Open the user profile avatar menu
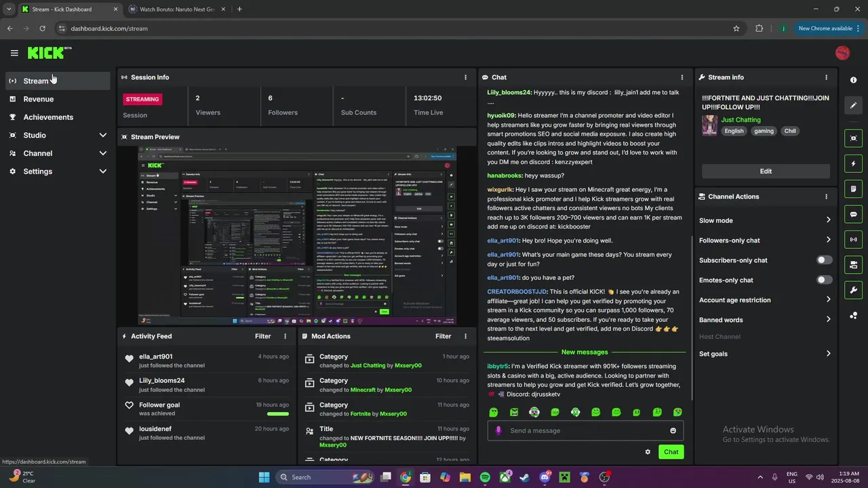The width and height of the screenshot is (868, 488). tap(842, 53)
